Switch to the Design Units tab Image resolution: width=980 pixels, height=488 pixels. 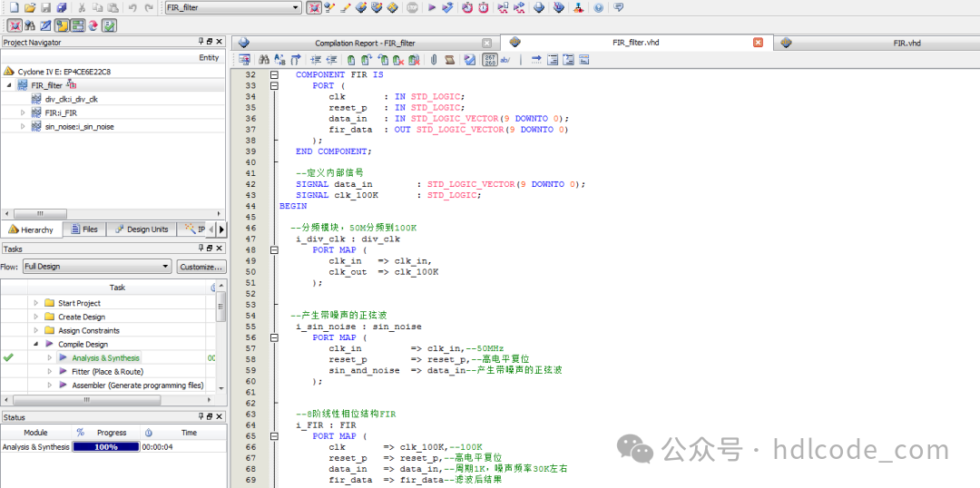tap(142, 229)
